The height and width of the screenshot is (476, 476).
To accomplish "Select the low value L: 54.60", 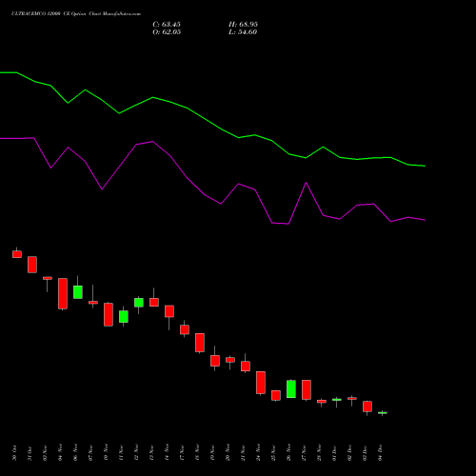I will coord(243,32).
